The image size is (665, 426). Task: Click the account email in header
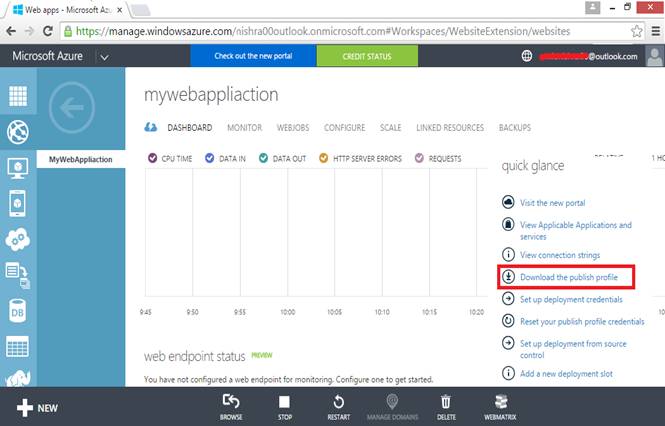588,56
